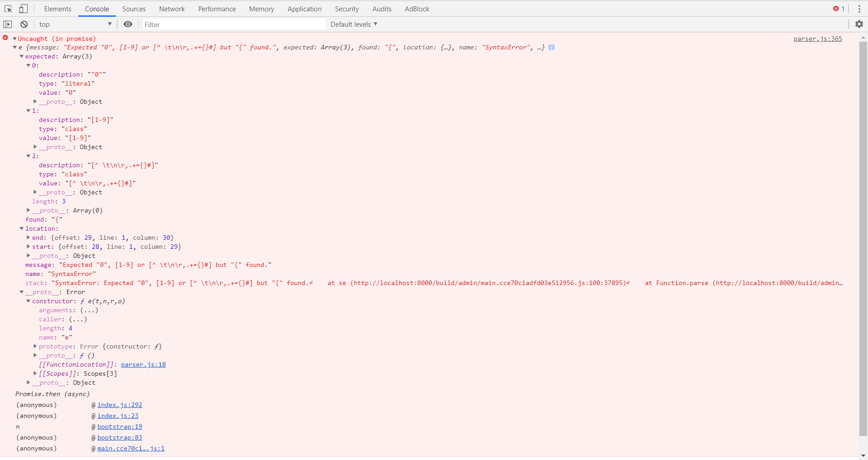
Task: Collapse the e {message: ...} object
Action: [14, 47]
